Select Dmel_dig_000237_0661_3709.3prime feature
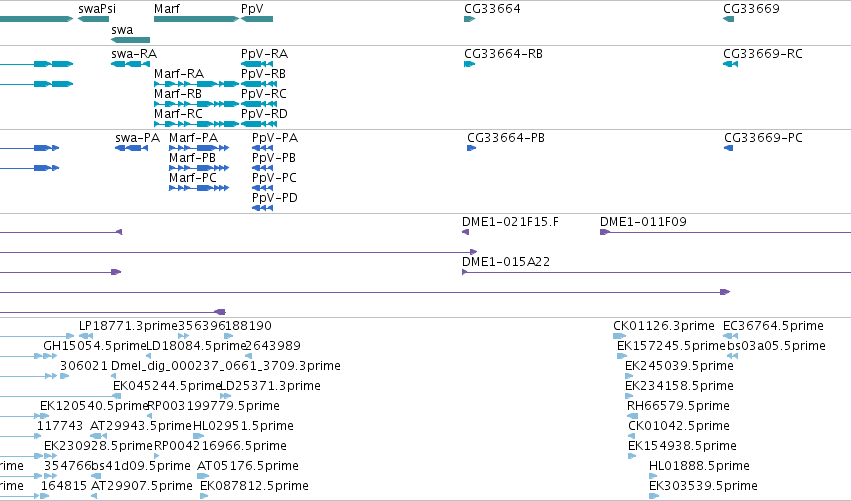This screenshot has height=501, width=851. (113, 376)
